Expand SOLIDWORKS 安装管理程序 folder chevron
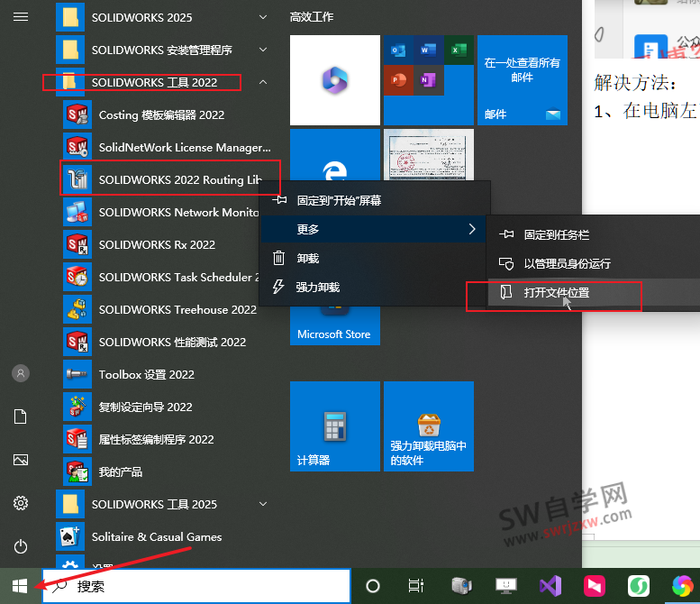700x604 pixels. click(x=263, y=50)
